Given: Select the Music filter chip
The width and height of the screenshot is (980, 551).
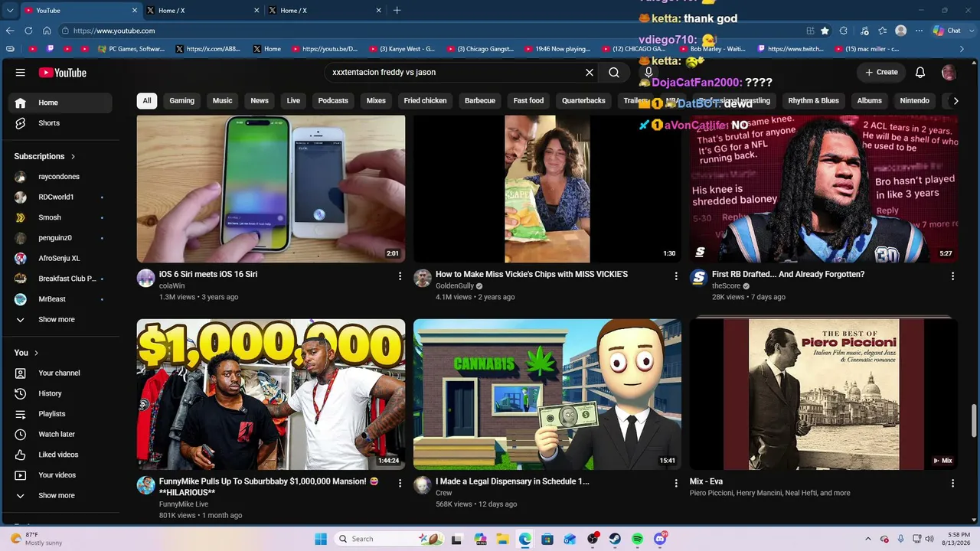Looking at the screenshot, I should coord(223,101).
